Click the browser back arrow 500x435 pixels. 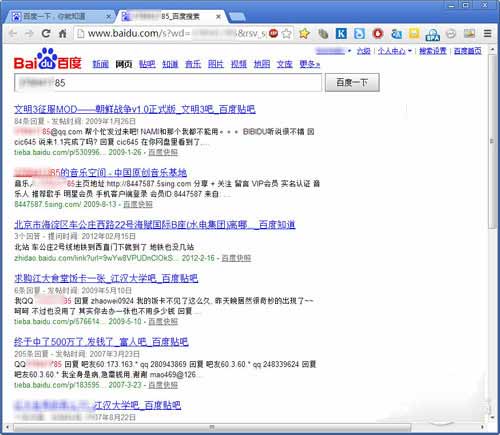(x=13, y=33)
